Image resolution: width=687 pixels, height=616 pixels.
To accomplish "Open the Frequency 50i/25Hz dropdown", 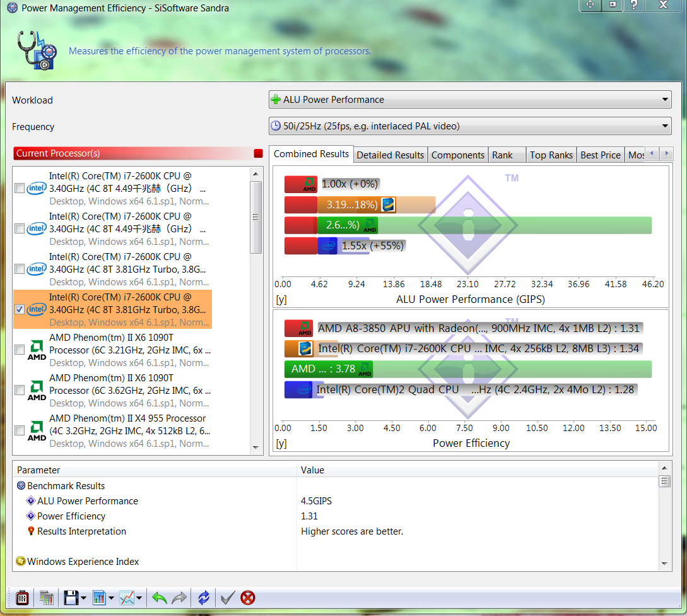I will 470,126.
